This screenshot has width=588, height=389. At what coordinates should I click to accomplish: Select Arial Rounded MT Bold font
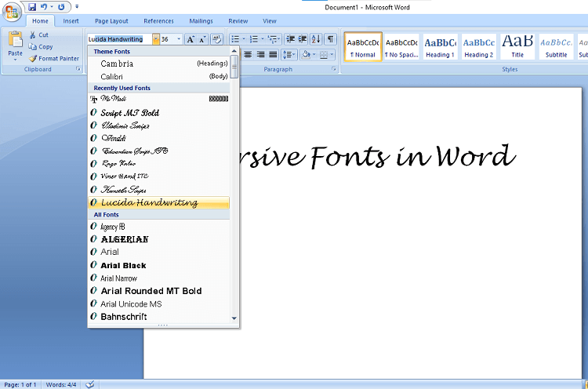coord(159,291)
